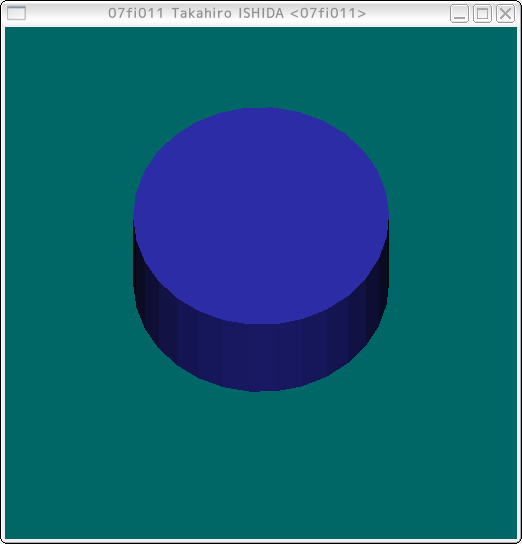Click the bottom-right corner of the teal canvas
Viewport: 522px width, 544px height.
515,537
